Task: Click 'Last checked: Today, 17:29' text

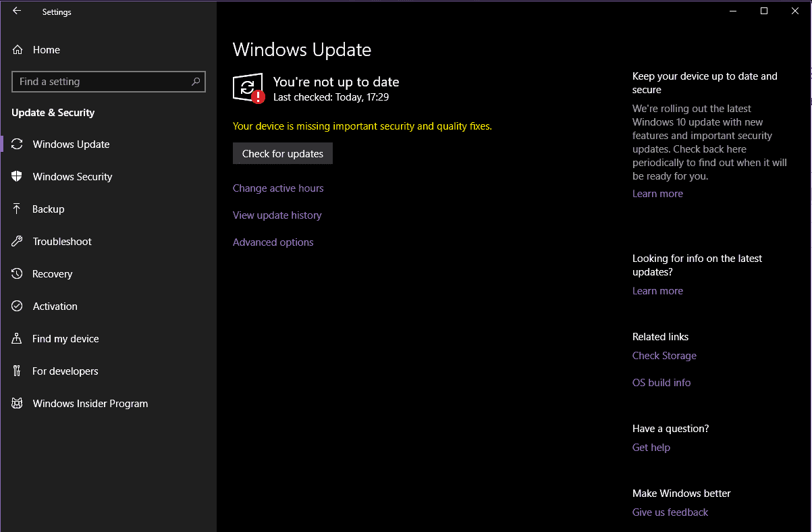Action: coord(331,97)
